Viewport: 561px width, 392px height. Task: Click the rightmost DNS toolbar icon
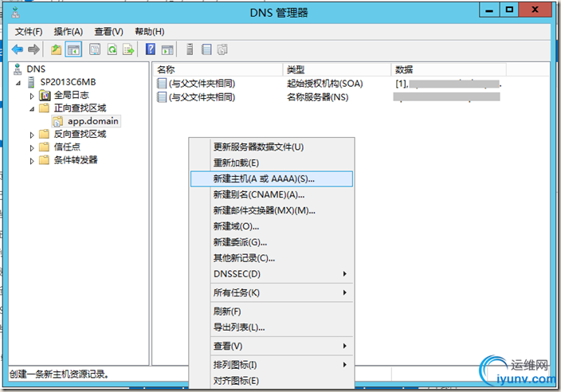coord(222,49)
